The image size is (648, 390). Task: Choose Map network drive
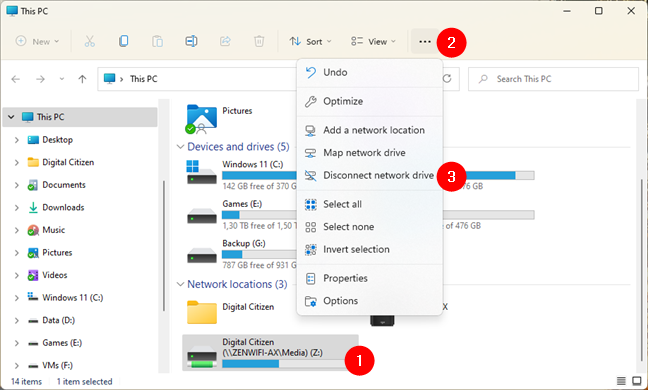pyautogui.click(x=370, y=153)
